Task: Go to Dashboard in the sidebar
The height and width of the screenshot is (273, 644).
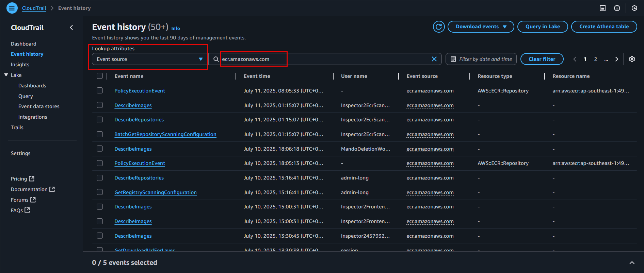Action: click(23, 44)
